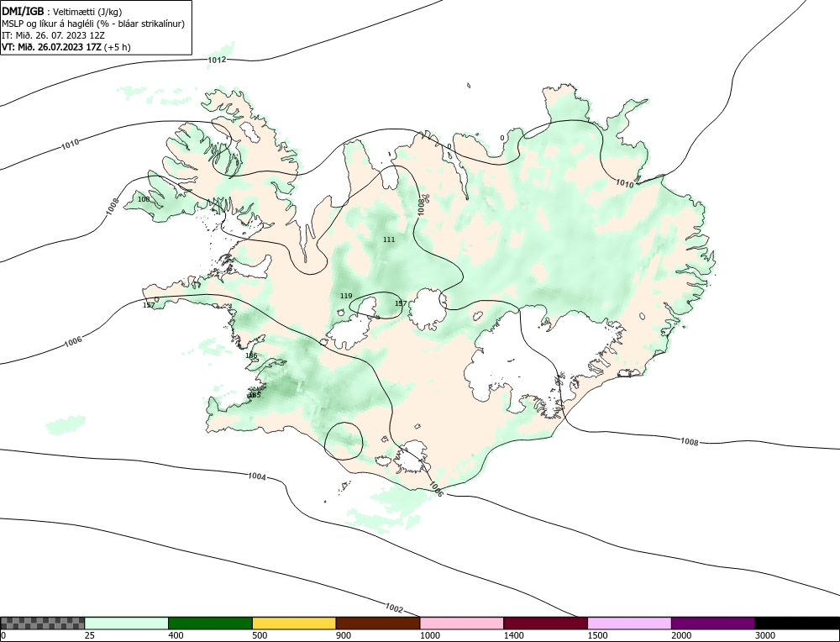Viewport: 840px width, 642px height.
Task: Click the maroon 1400–1500 legend swatch
Action: [545, 623]
